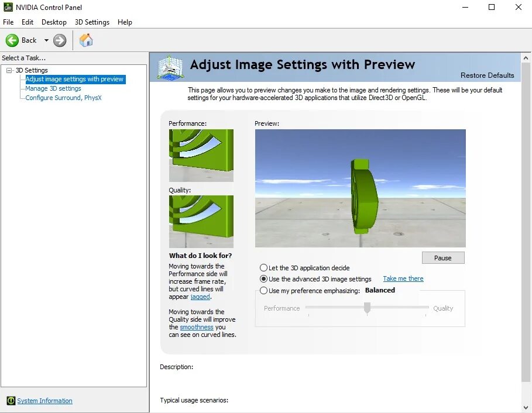Open the Back history dropdown arrow

pos(46,40)
